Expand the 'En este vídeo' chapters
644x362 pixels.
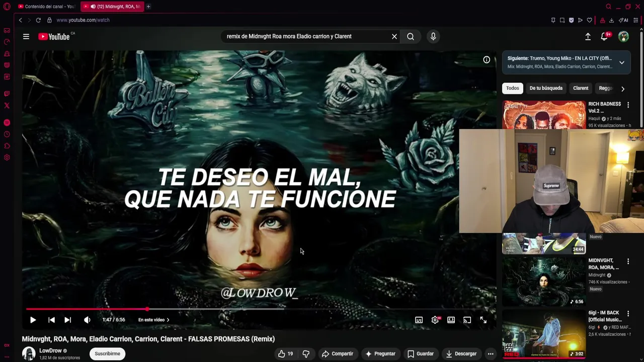tap(154, 320)
